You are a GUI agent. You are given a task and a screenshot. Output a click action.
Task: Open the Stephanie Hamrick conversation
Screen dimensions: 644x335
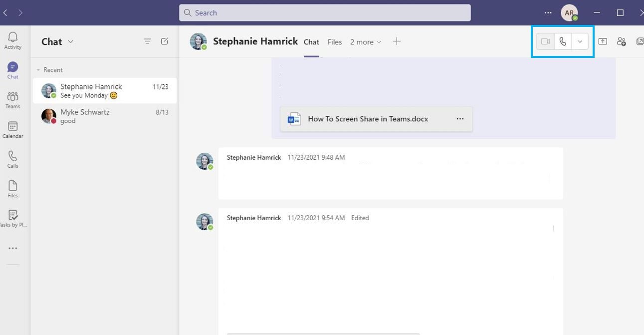pos(105,90)
